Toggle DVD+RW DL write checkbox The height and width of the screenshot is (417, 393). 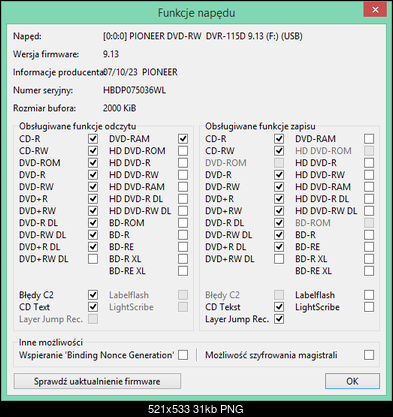pos(279,259)
